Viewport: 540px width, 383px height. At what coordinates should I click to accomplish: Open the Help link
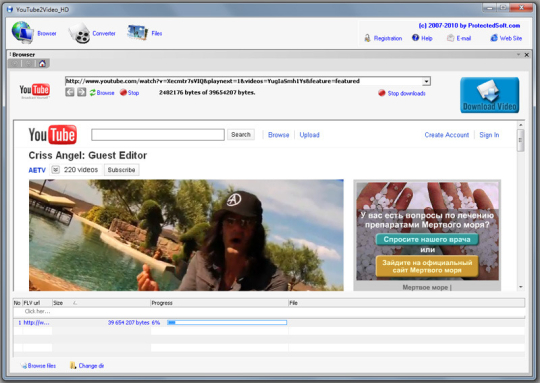427,38
